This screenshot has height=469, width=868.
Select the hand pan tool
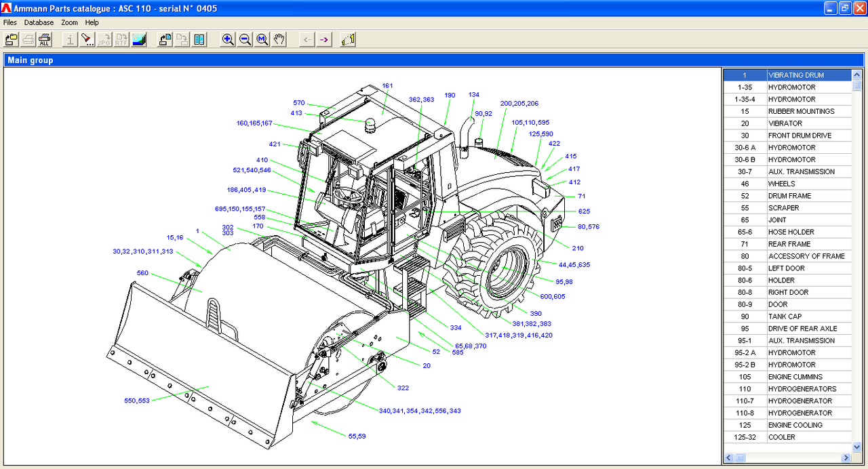[279, 40]
